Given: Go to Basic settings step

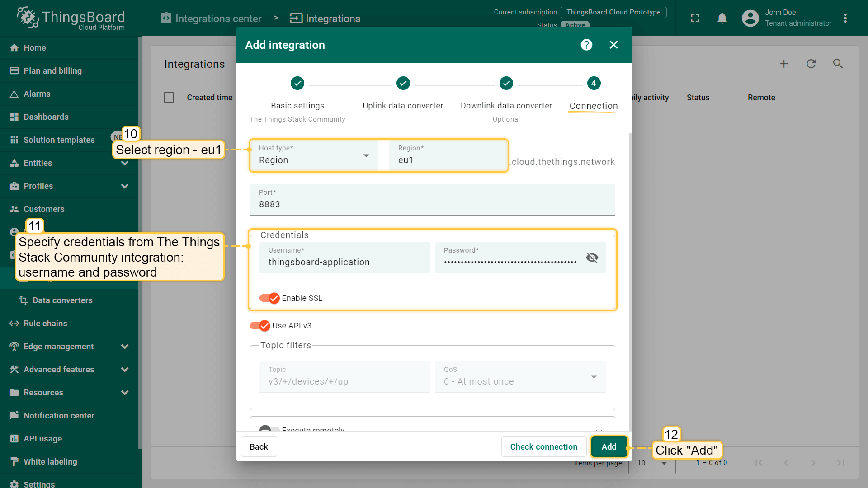Looking at the screenshot, I should [x=297, y=99].
